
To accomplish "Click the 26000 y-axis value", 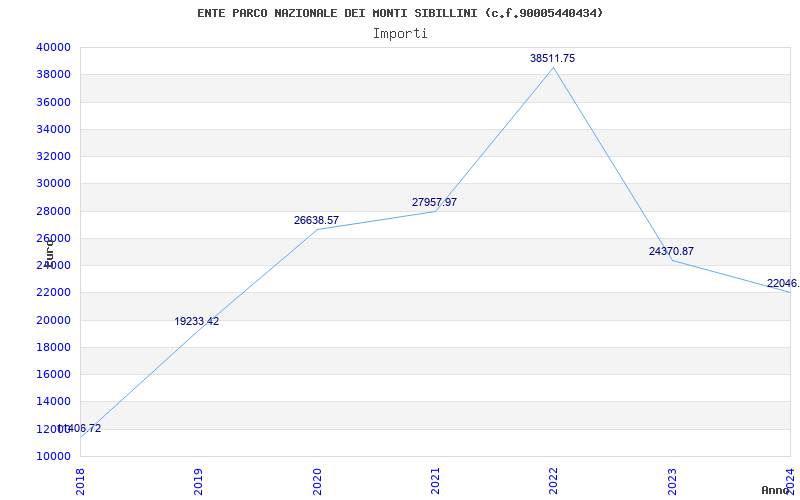I will [53, 238].
